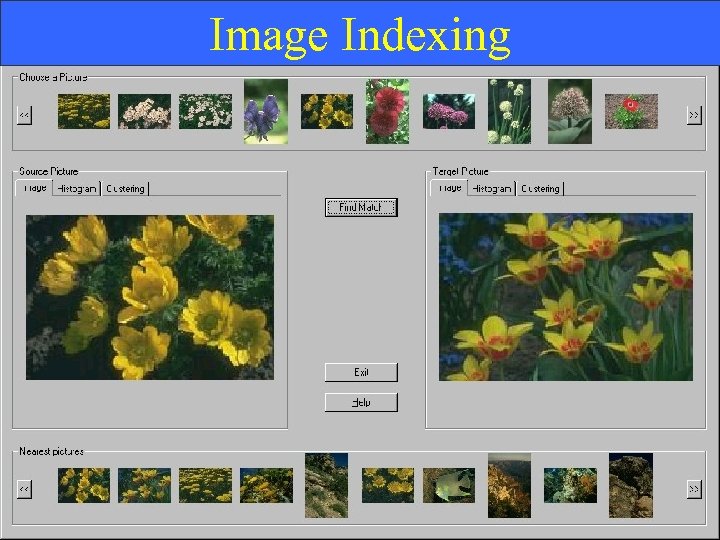The height and width of the screenshot is (540, 720).
Task: Open Help with the Help button
Action: click(x=361, y=403)
